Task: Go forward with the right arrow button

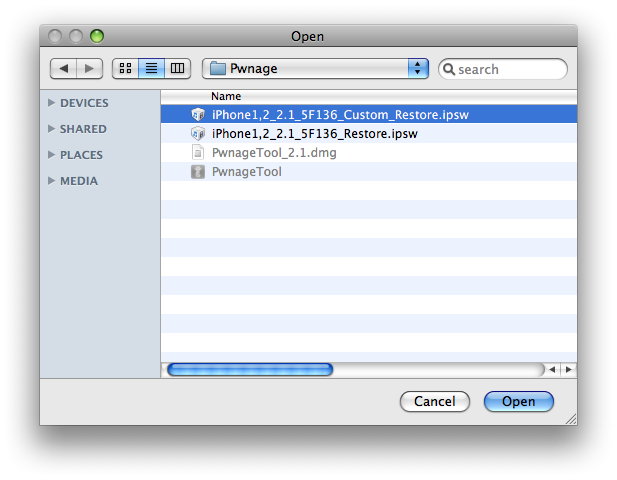Action: pos(90,68)
